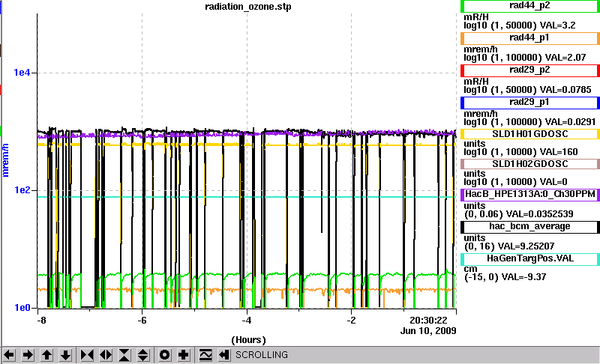Click the 'VAL=0.0352539' readout
The height and width of the screenshot is (364, 600).
tap(539, 214)
